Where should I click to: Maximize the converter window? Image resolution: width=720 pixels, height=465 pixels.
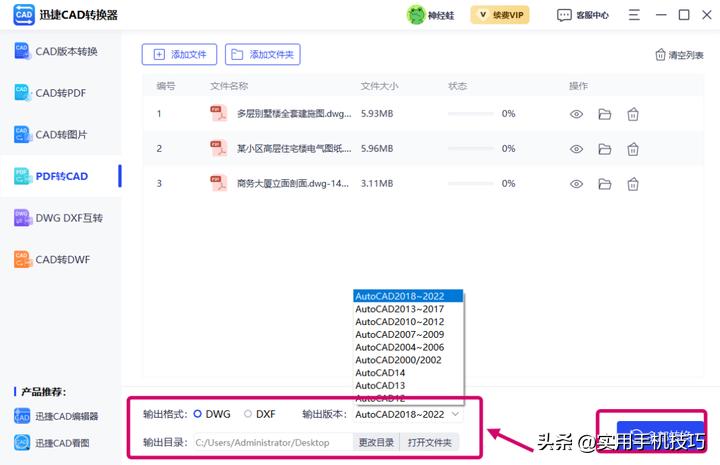684,15
